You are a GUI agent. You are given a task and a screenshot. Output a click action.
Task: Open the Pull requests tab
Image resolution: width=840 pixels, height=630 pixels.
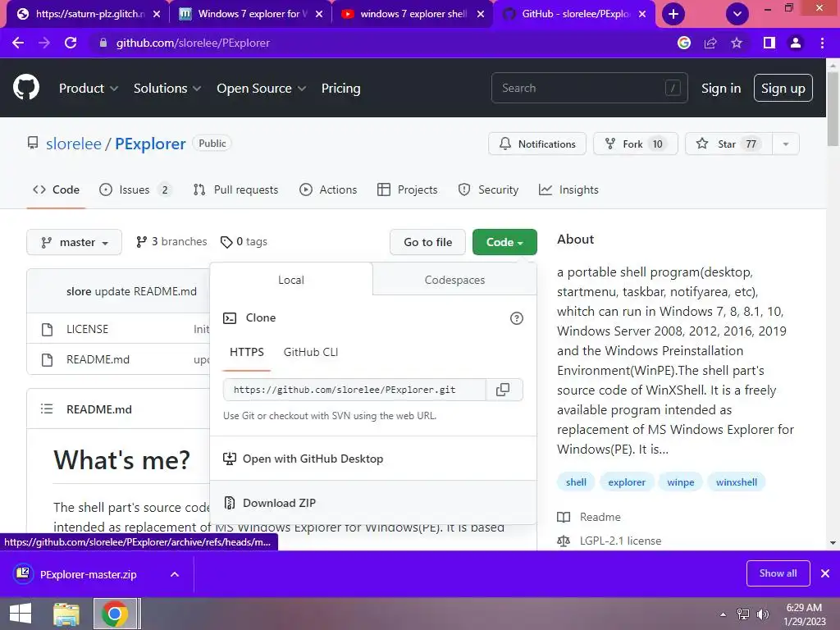point(235,189)
